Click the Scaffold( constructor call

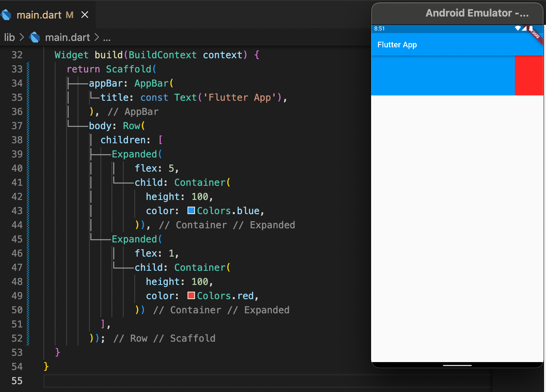click(131, 69)
